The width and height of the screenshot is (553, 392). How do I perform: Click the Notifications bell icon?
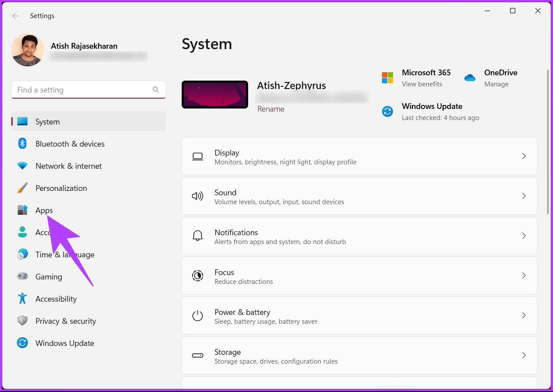coord(198,236)
